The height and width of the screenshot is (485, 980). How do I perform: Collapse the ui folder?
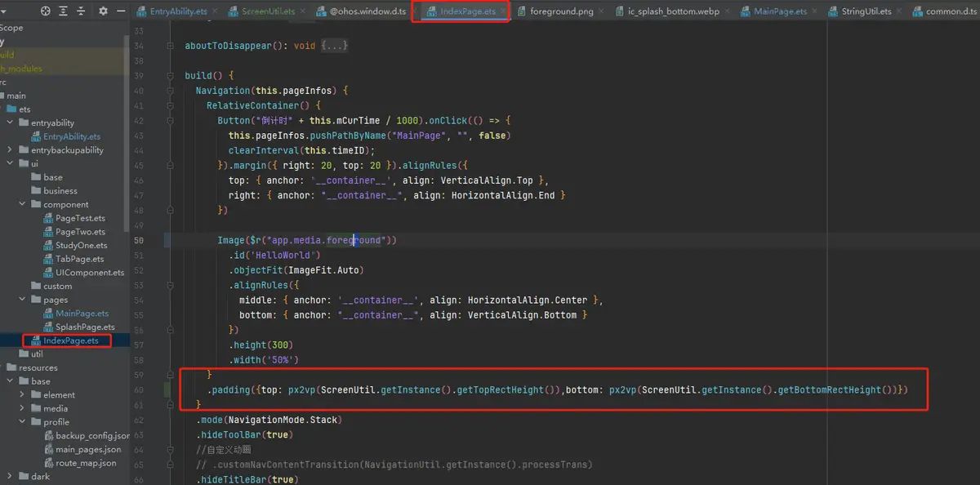[x=9, y=164]
